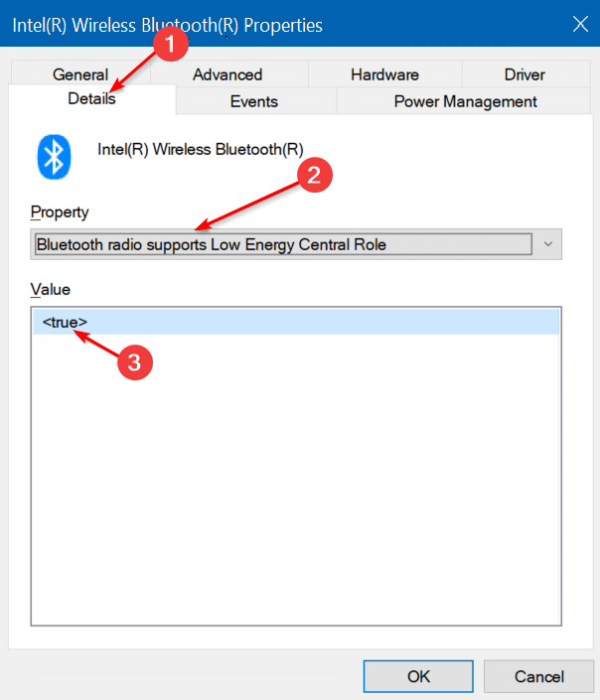
Task: Expand the Property dropdown arrow
Action: point(548,244)
